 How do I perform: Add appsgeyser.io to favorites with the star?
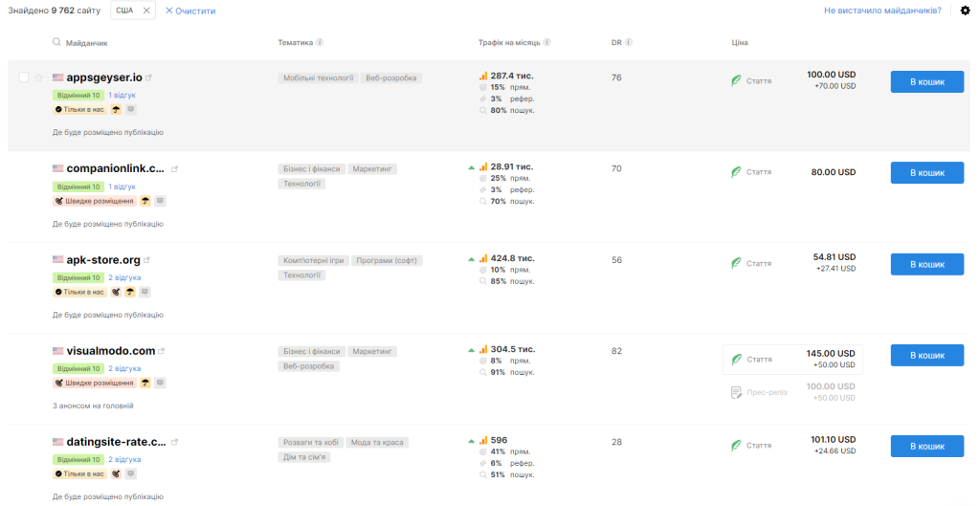39,77
